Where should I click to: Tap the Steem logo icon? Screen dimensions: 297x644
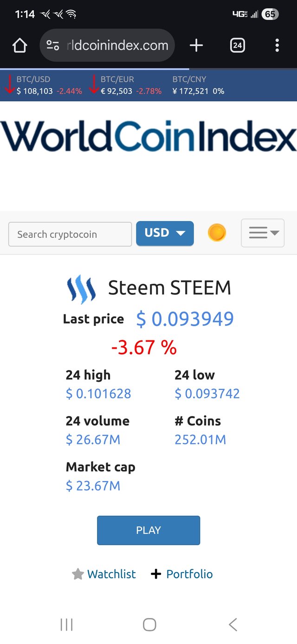pos(82,289)
